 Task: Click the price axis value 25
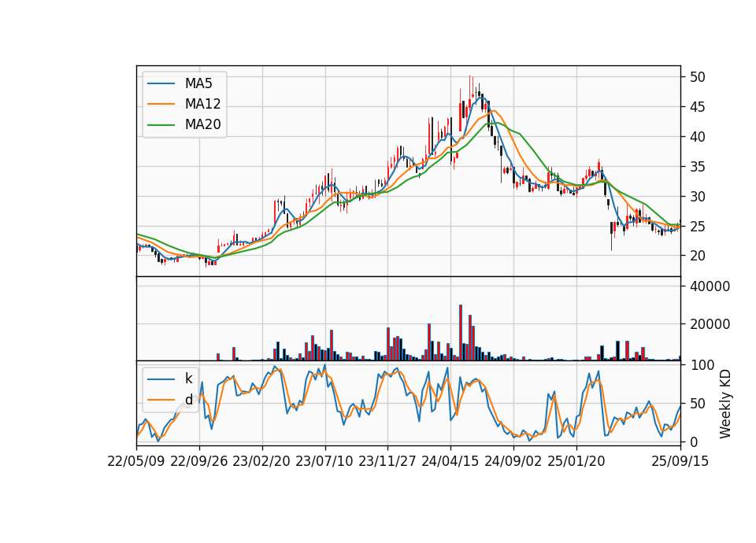[697, 227]
